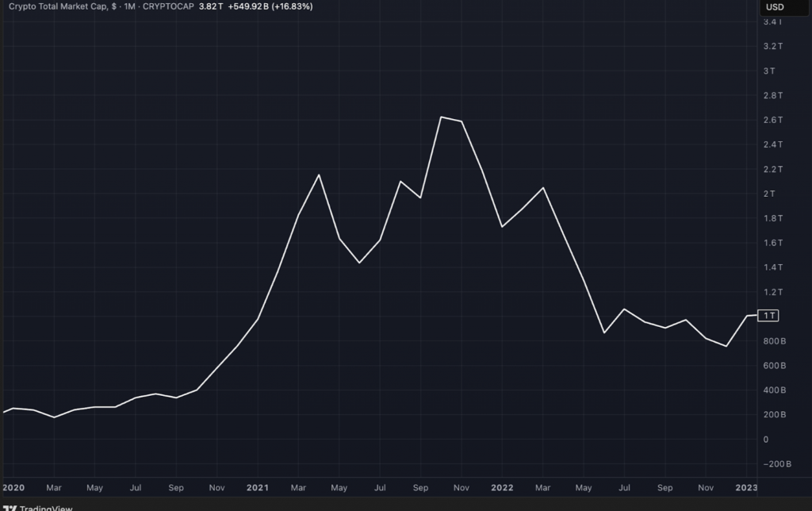Click the 800 B price axis label
The height and width of the screenshot is (511, 812).
pos(774,341)
